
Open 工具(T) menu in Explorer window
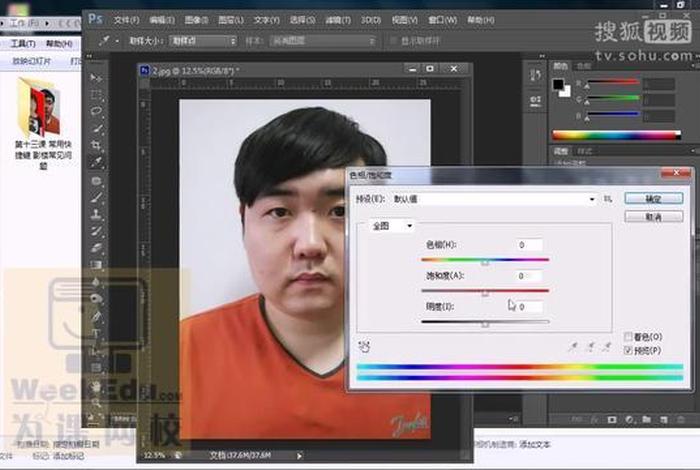point(23,43)
